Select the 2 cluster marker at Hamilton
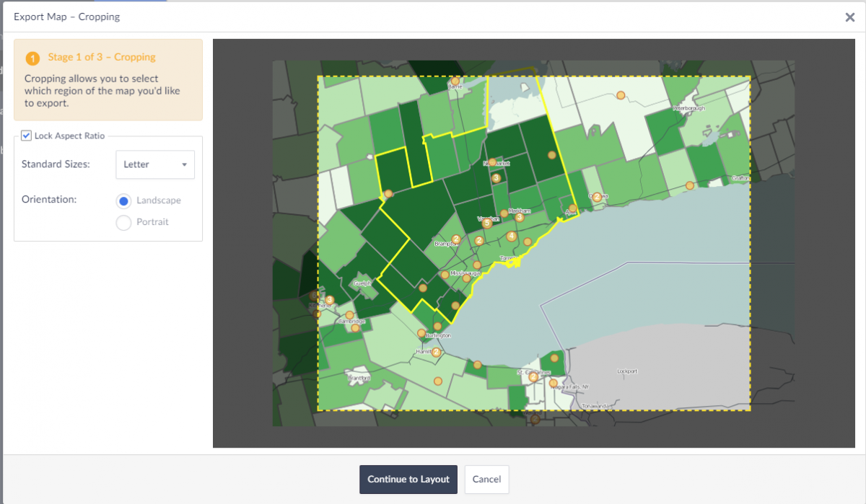Screen dimensions: 866x504 click(436, 353)
